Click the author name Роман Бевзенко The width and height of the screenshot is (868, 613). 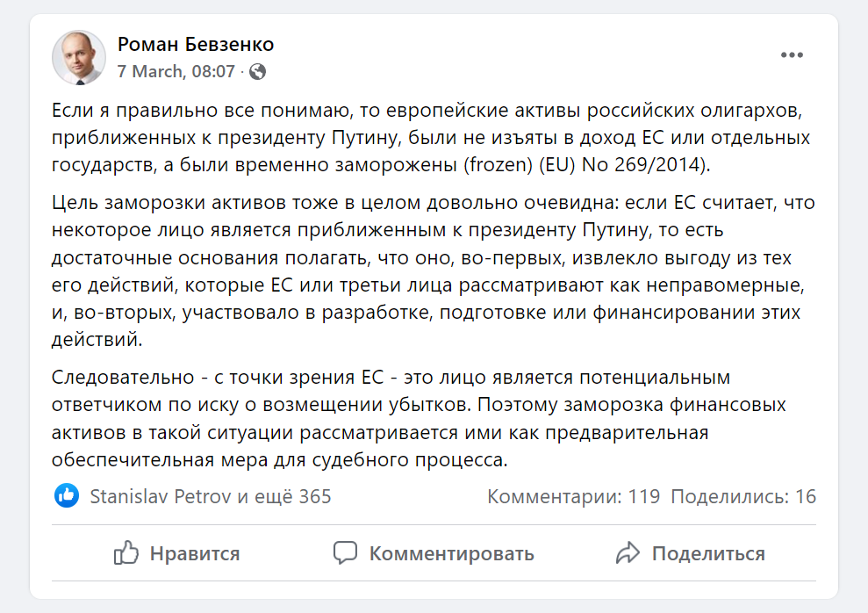[196, 44]
